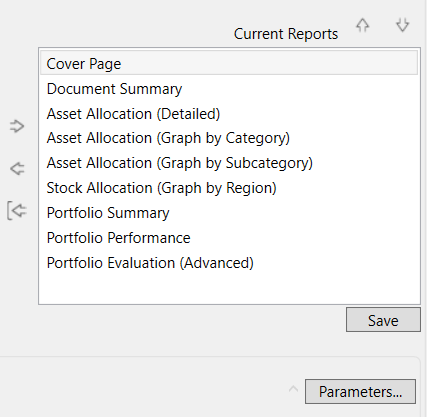Select Stock Allocation (Graph by Region)

tap(229, 188)
